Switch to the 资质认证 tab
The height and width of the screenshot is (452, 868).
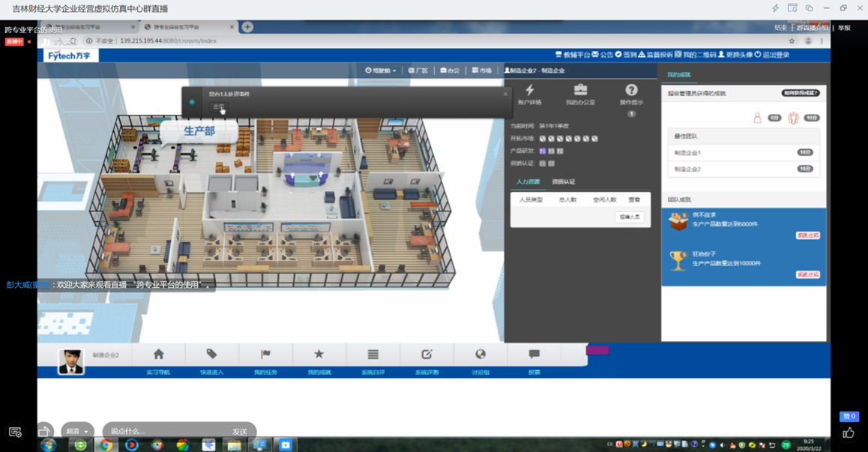563,181
